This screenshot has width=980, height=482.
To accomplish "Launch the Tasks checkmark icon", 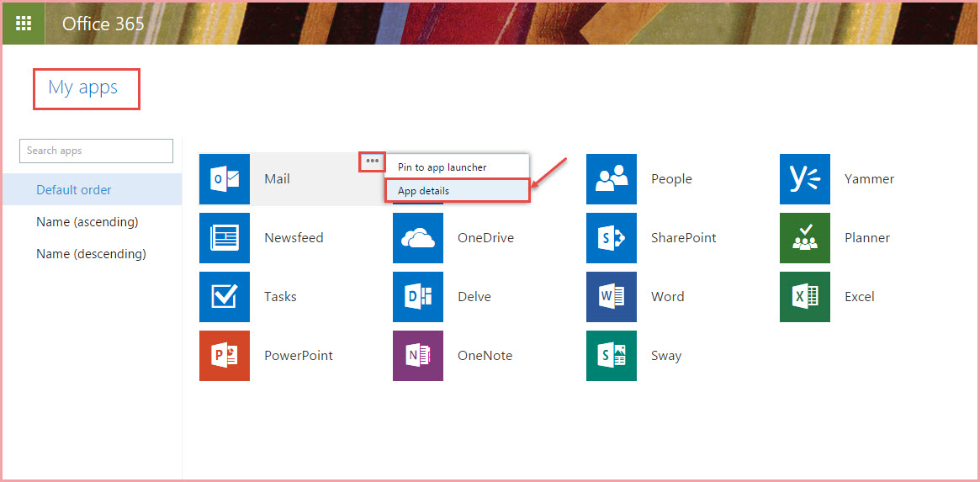I will coord(225,296).
